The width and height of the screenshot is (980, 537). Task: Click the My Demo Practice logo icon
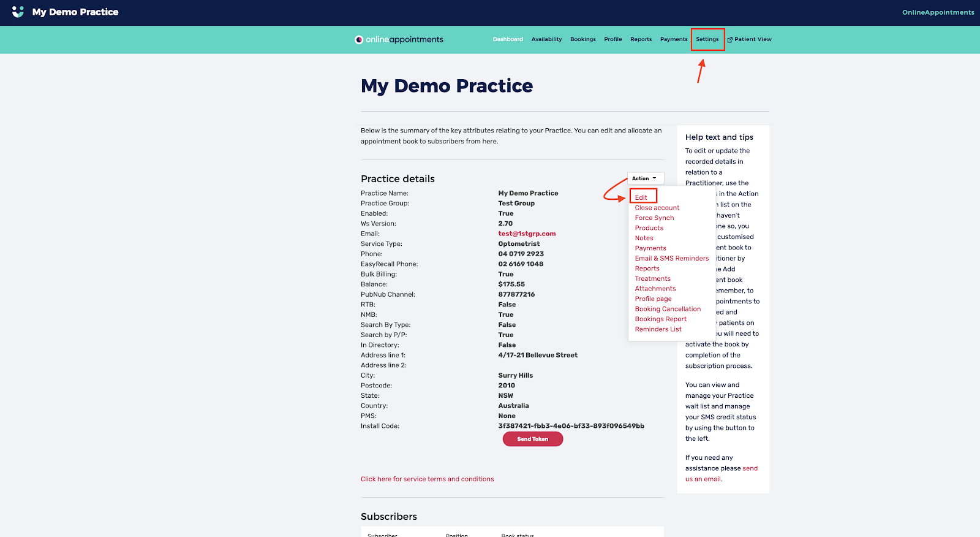tap(18, 12)
